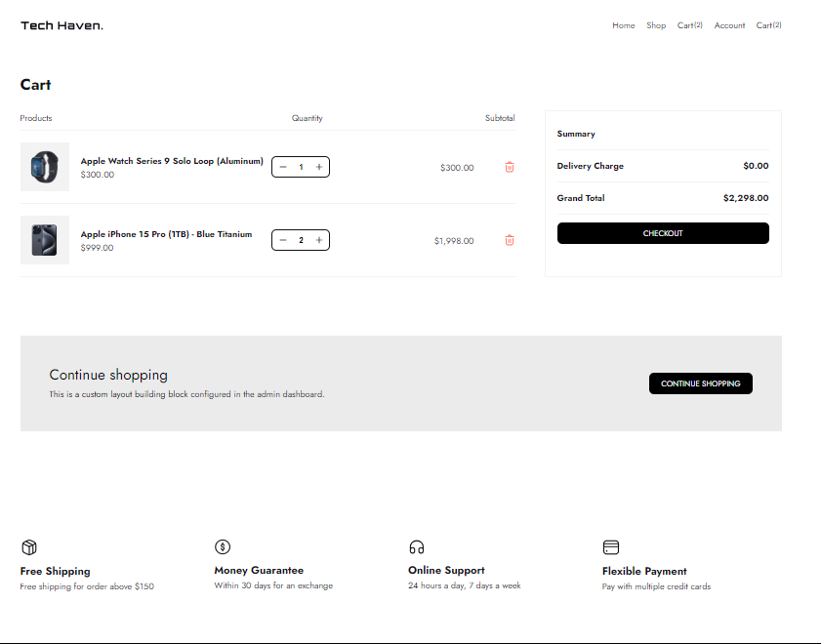
Task: Click '24 hours a day, 7 days a week'
Action: point(465,585)
